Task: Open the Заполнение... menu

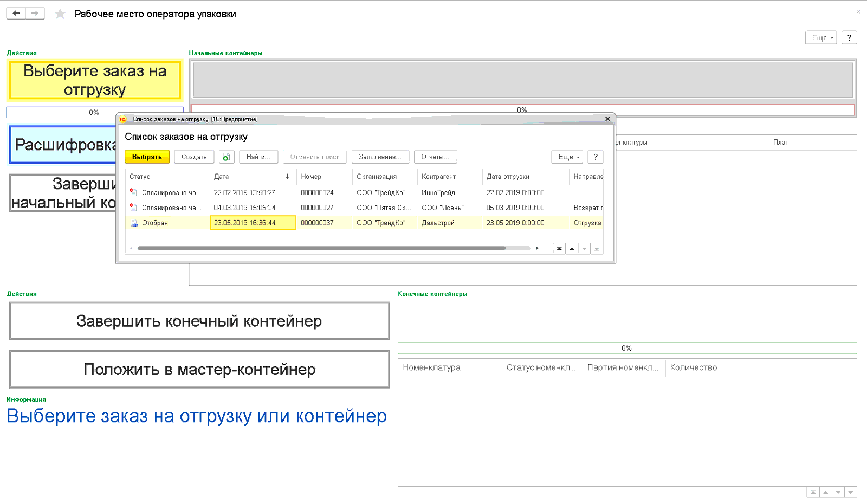Action: click(x=380, y=157)
